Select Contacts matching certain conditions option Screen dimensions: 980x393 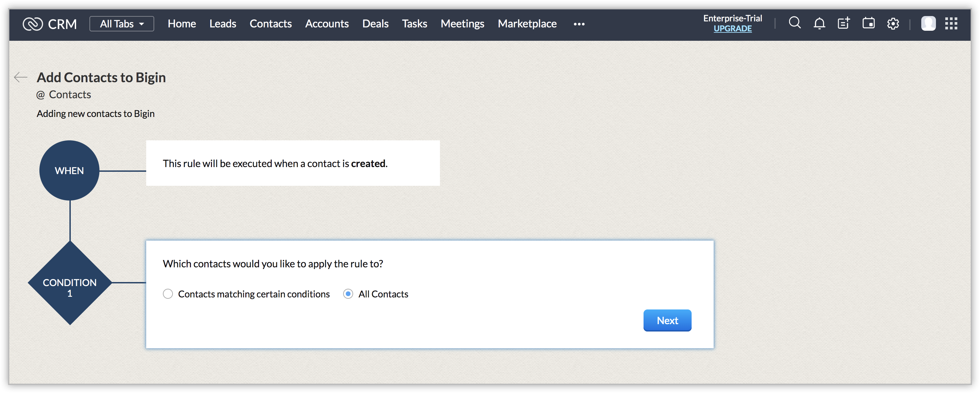168,294
